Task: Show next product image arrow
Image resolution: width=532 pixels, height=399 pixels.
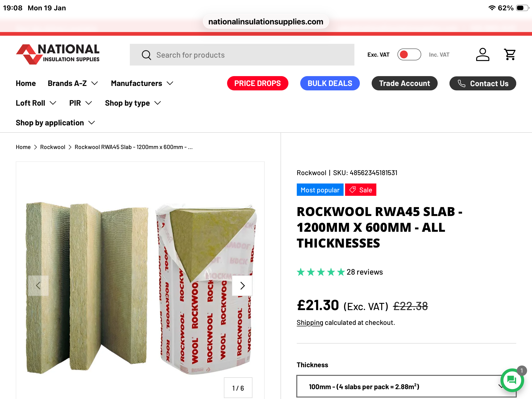Action: click(x=242, y=285)
